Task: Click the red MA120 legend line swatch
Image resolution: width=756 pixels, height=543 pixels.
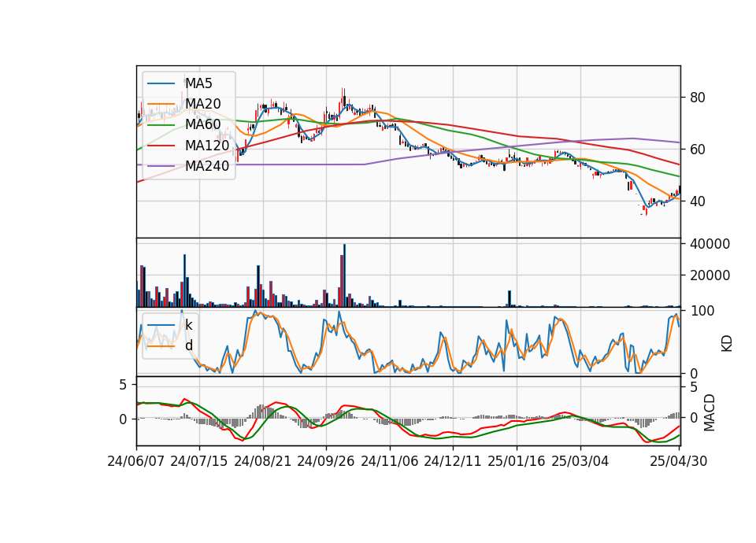Action: point(161,145)
